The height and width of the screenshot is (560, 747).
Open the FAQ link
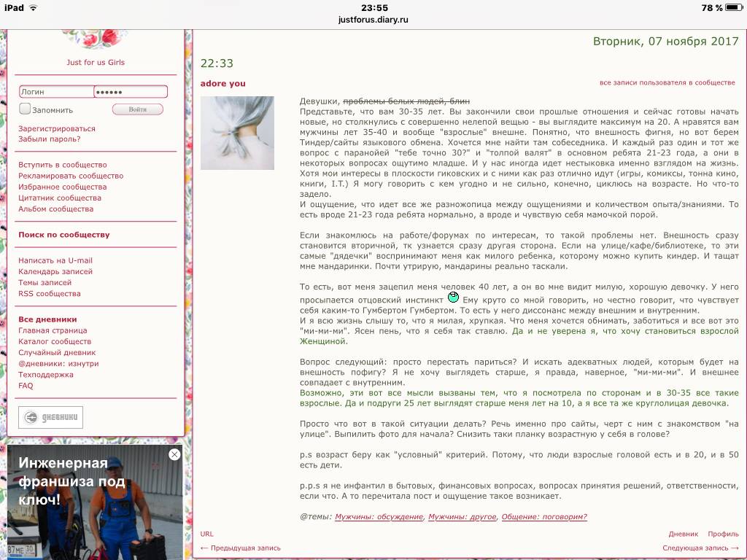pyautogui.click(x=26, y=385)
